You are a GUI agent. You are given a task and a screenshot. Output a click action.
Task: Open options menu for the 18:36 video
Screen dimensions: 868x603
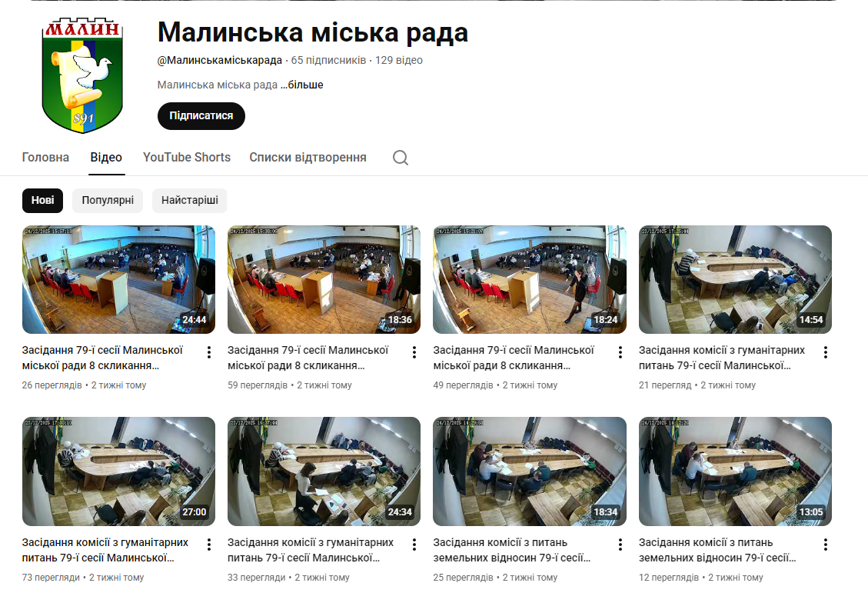414,352
